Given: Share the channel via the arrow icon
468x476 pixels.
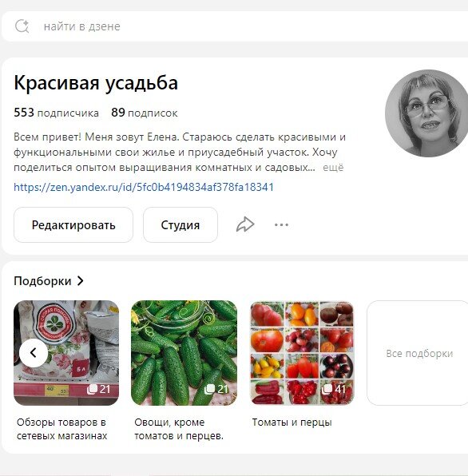Looking at the screenshot, I should coord(245,224).
